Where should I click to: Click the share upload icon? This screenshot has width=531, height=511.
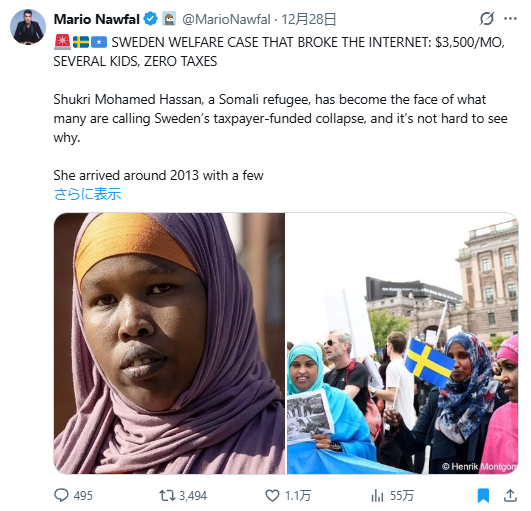point(510,495)
